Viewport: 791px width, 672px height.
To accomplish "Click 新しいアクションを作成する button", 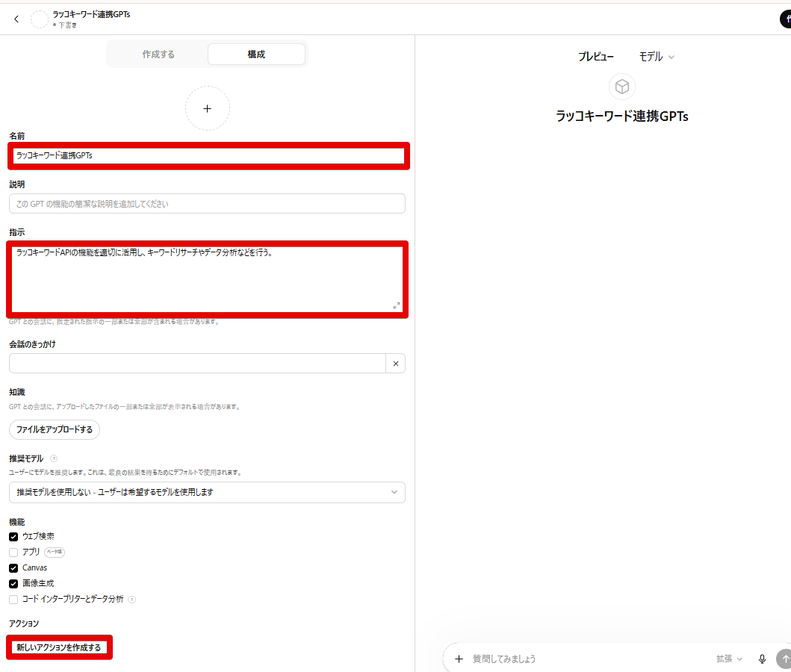I will coord(58,647).
